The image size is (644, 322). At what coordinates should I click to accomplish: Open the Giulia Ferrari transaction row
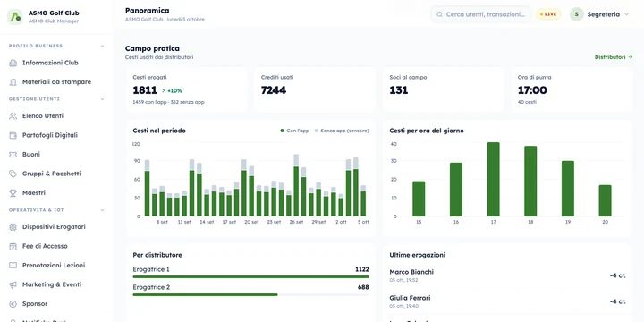pyautogui.click(x=507, y=301)
